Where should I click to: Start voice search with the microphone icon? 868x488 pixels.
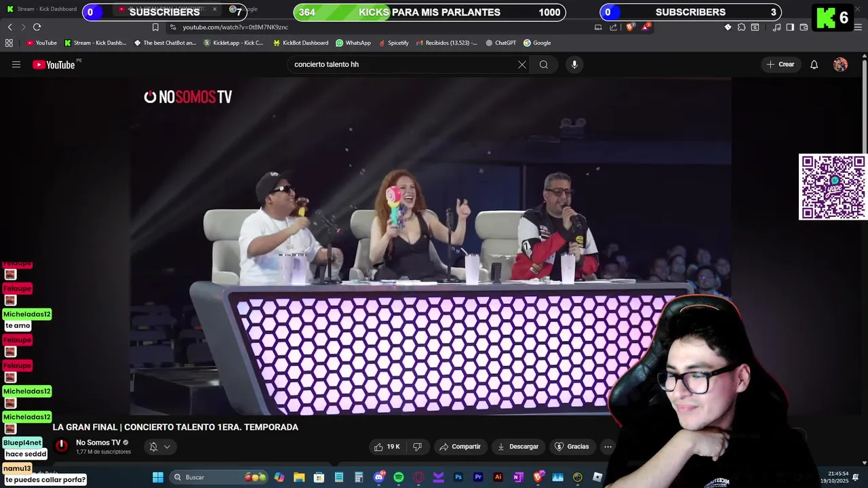pyautogui.click(x=574, y=64)
